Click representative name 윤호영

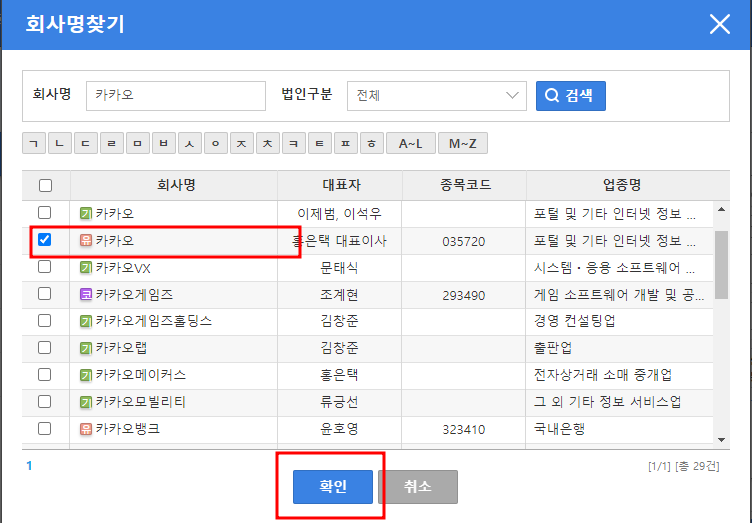[x=339, y=429]
